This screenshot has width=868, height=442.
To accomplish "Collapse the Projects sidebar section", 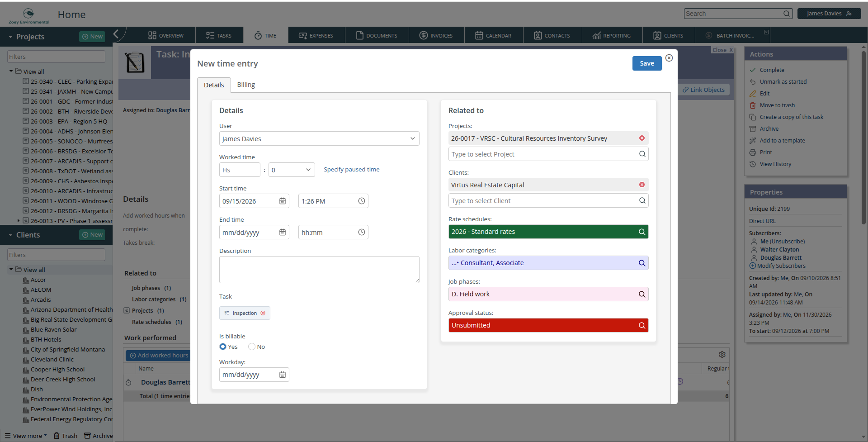I will pyautogui.click(x=10, y=37).
